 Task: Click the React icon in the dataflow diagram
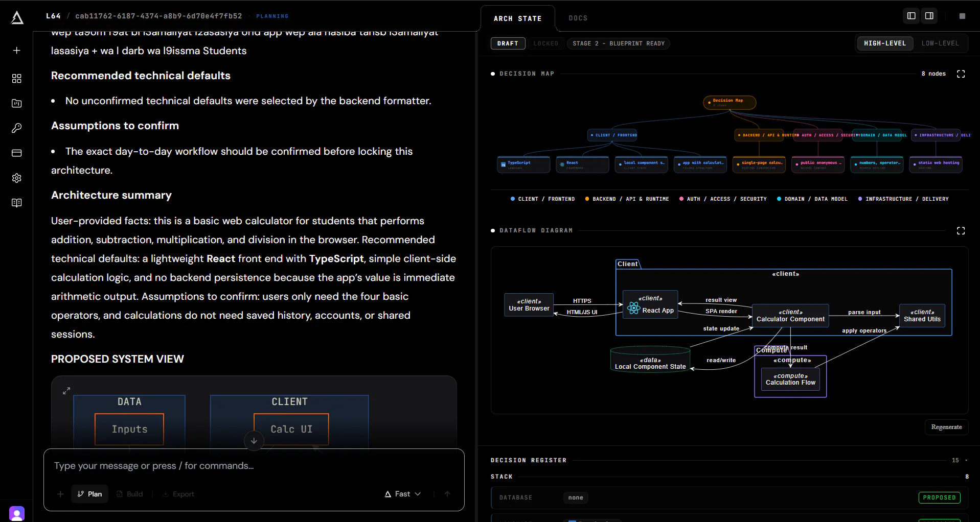(634, 307)
